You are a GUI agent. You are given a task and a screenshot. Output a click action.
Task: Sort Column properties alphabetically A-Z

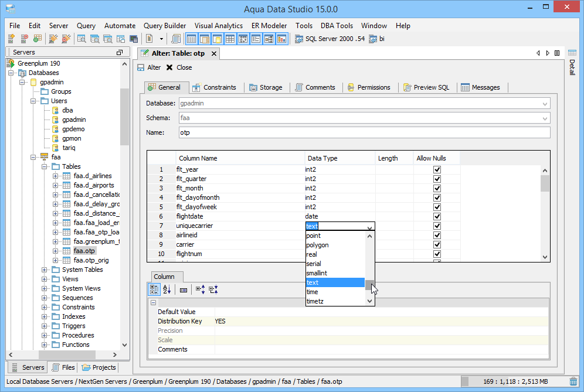(167, 289)
